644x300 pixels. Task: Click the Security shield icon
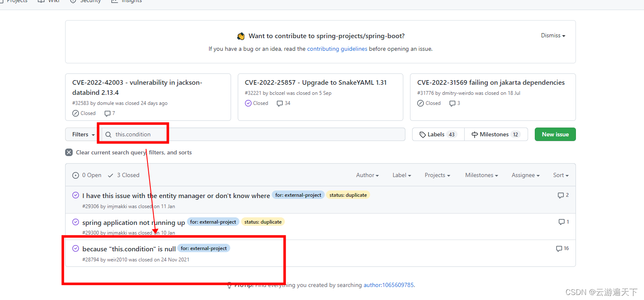(x=72, y=1)
